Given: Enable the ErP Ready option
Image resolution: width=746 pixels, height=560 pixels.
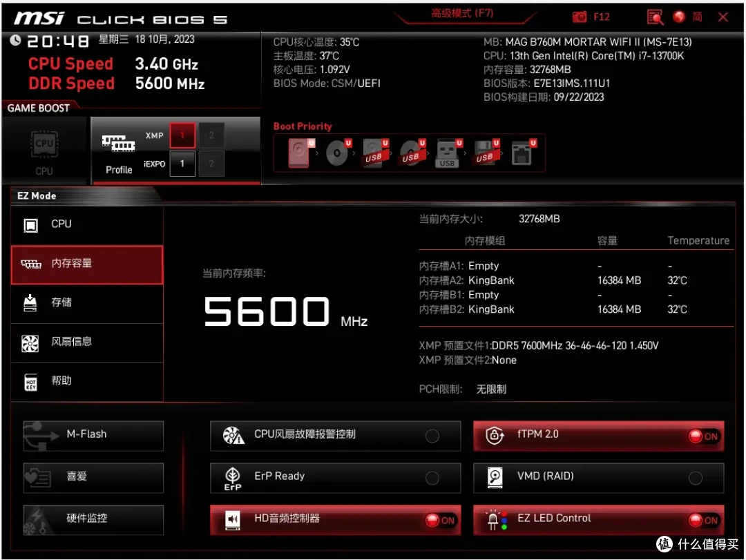Looking at the screenshot, I should pos(432,478).
